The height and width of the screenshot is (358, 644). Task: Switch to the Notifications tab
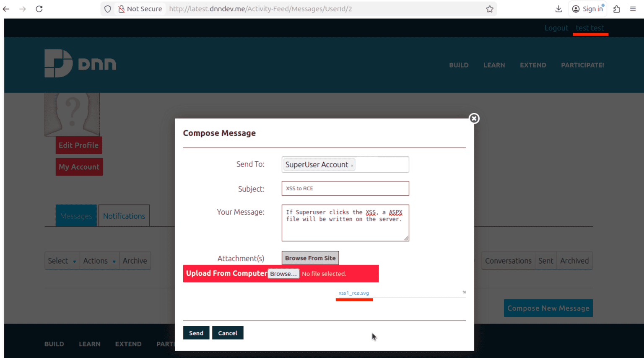pyautogui.click(x=124, y=216)
